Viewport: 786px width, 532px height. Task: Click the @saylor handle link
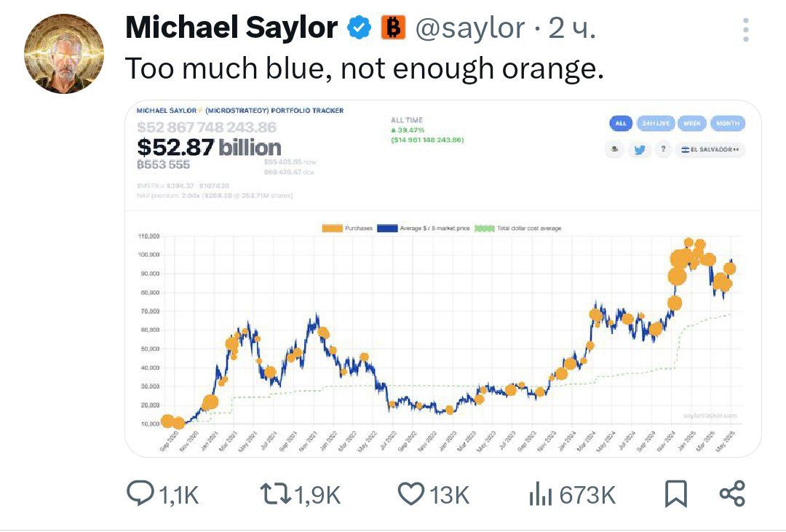coord(469,28)
